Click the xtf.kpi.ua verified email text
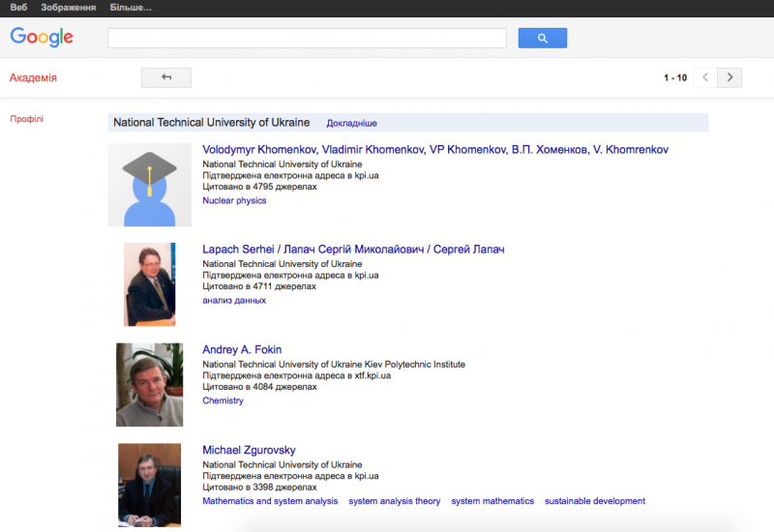 tap(297, 375)
